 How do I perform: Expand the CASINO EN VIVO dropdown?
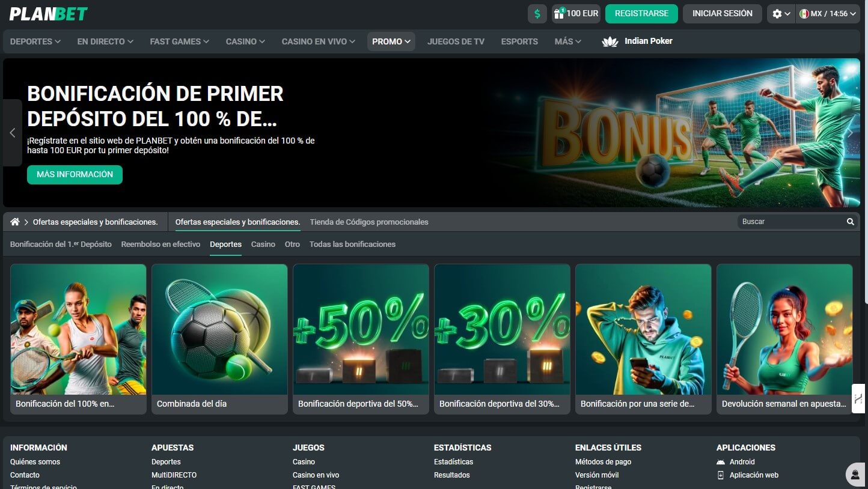[319, 41]
